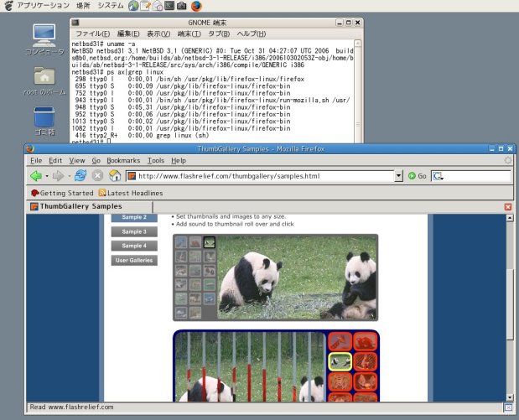This screenshot has height=420, width=519.
Task: Open the GNOME System menu (システム)
Action: [111, 6]
